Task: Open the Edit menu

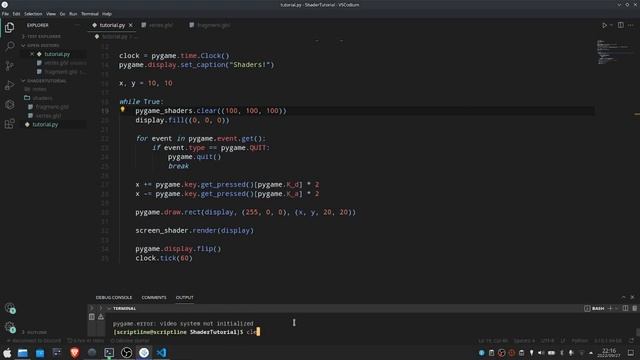Action: click(x=16, y=14)
